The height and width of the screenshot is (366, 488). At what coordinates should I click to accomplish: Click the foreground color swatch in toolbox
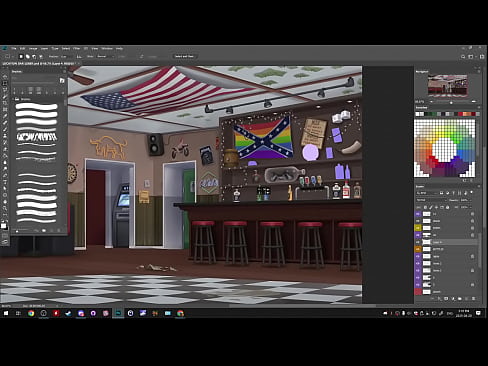(3, 226)
